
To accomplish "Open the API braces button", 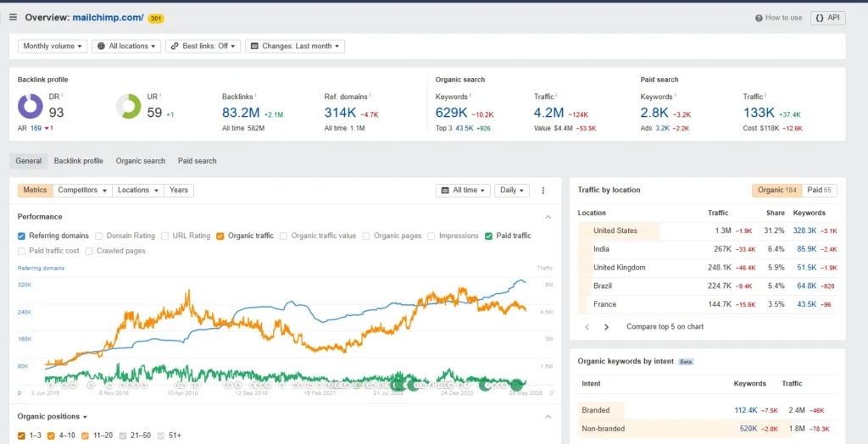I will [827, 18].
